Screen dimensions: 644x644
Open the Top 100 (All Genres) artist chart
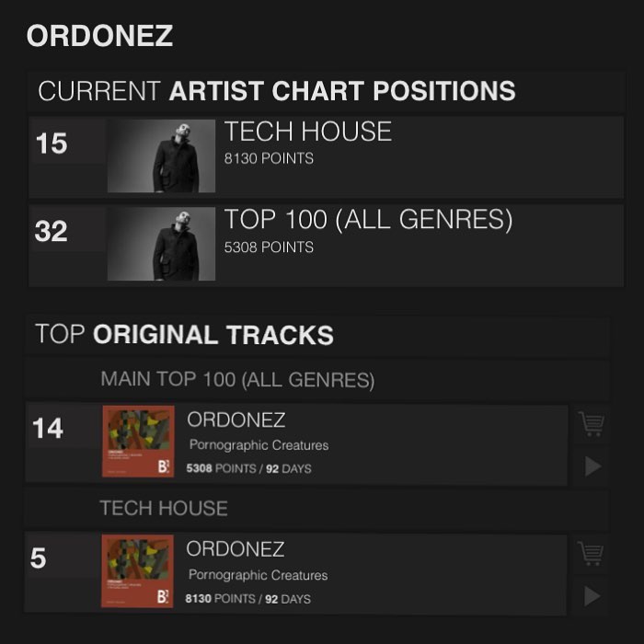[368, 220]
